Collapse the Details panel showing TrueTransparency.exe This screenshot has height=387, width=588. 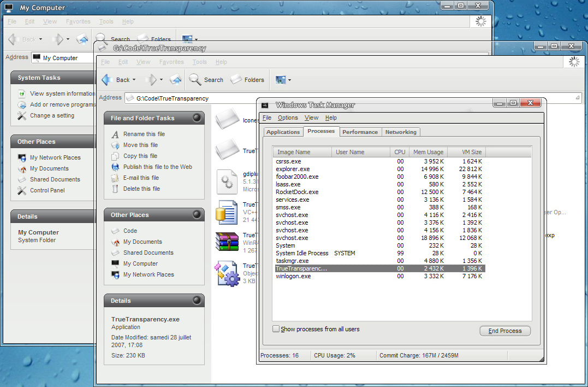pos(197,301)
